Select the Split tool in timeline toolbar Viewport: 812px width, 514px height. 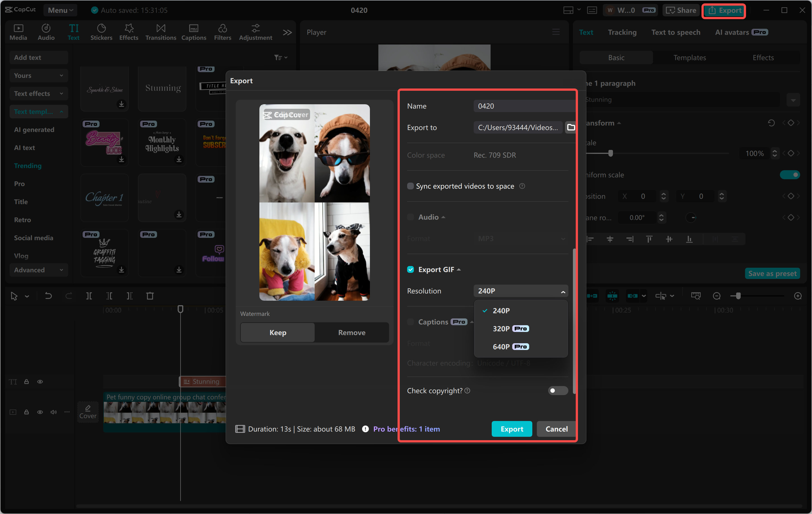click(x=89, y=296)
